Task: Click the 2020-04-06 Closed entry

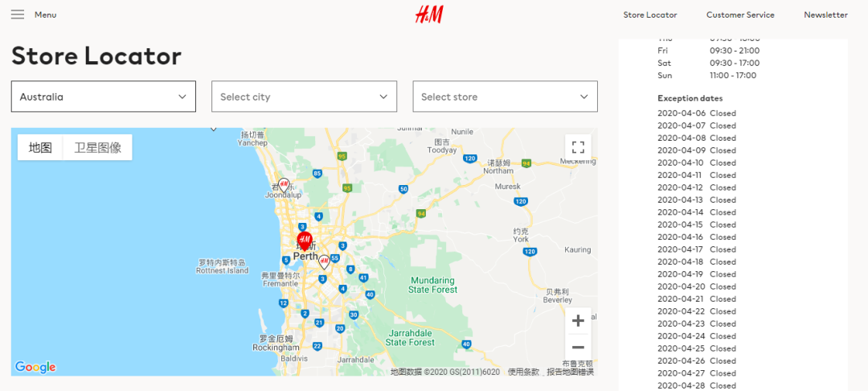Action: (696, 113)
